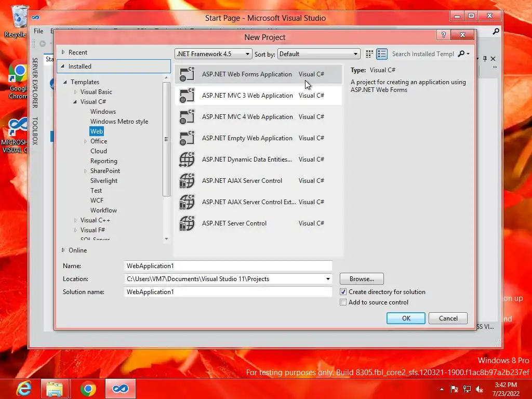
Task: Select the Test template category
Action: [96, 191]
